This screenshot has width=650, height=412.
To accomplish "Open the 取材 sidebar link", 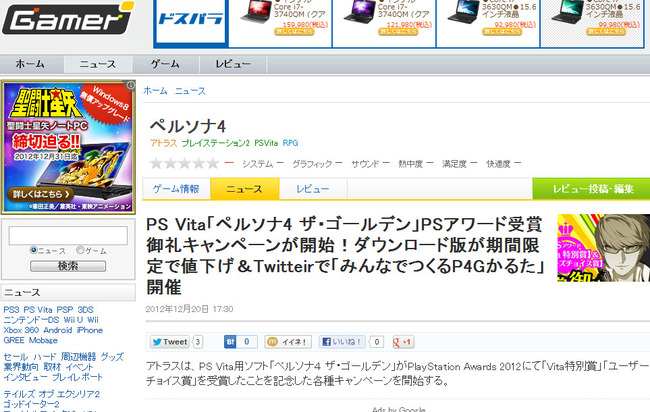I will pos(53,367).
